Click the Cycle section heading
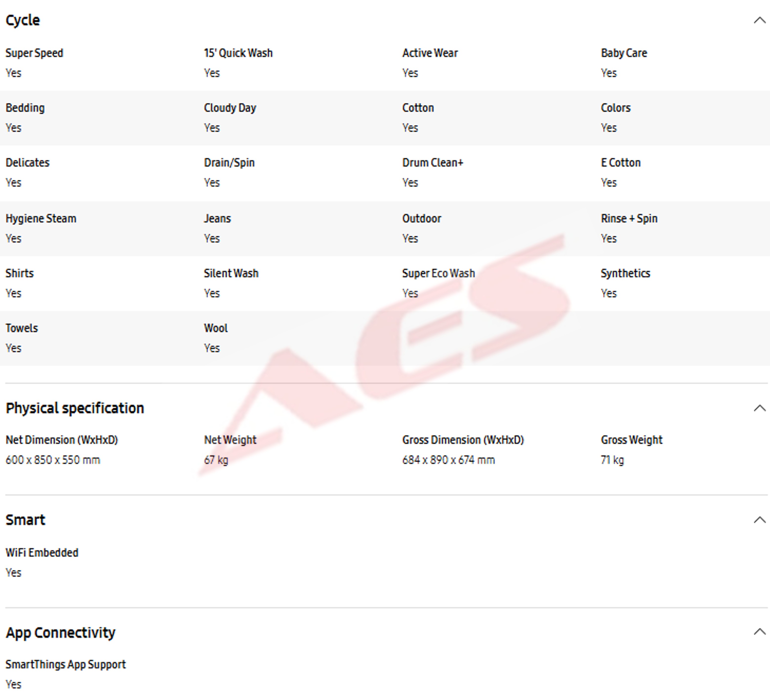770x700 pixels. click(x=22, y=20)
